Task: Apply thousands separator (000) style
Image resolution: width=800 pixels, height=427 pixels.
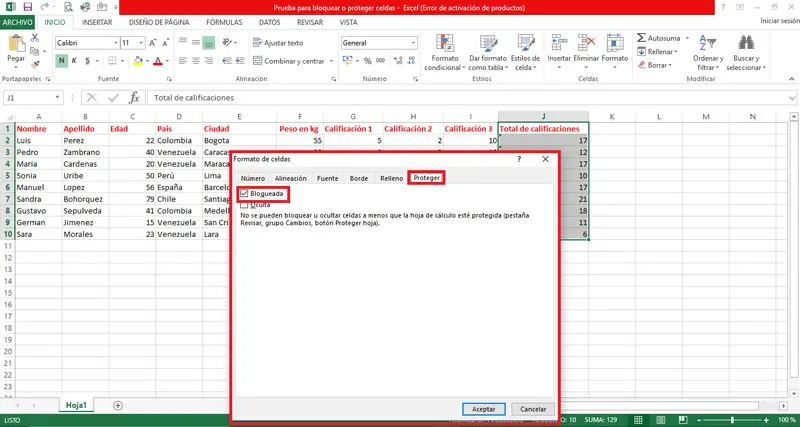Action: point(381,61)
